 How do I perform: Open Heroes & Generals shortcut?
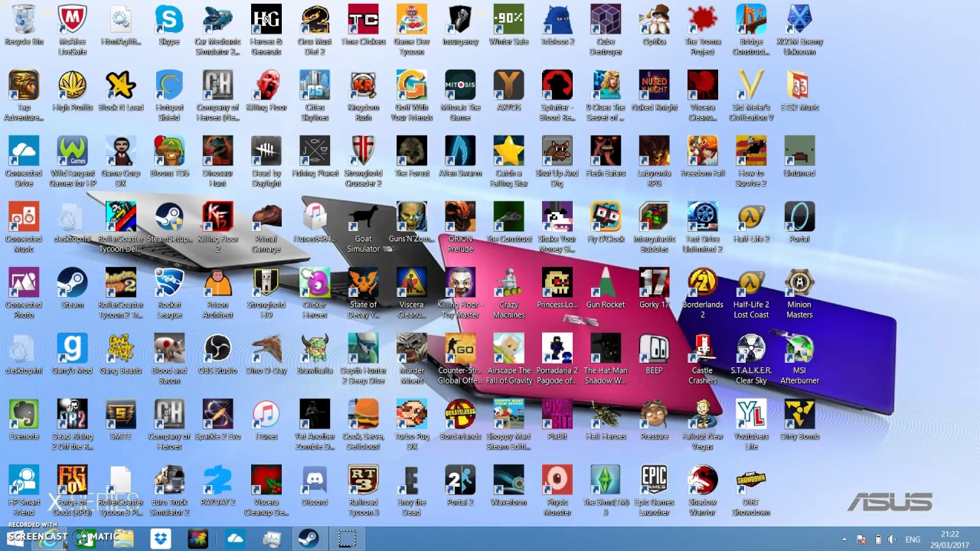pyautogui.click(x=266, y=30)
